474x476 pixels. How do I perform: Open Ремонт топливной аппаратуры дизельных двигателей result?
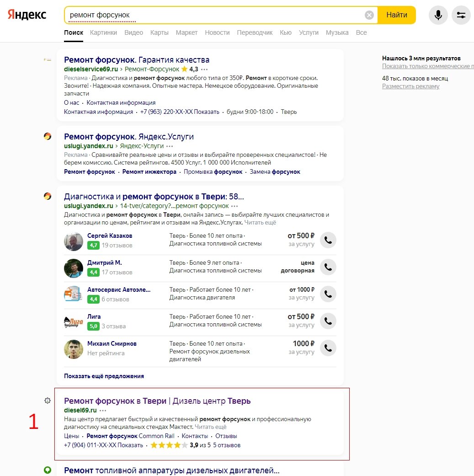[172, 470]
